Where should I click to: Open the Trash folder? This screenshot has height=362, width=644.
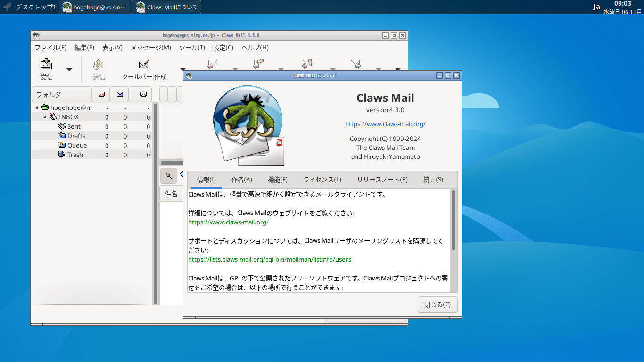(74, 155)
